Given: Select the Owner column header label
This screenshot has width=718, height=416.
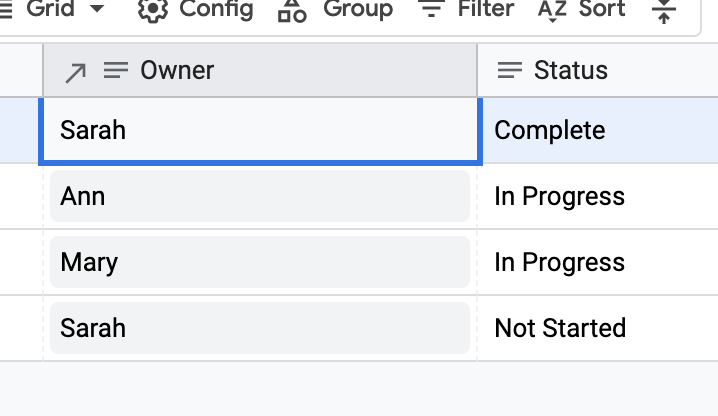Looking at the screenshot, I should coord(177,70).
